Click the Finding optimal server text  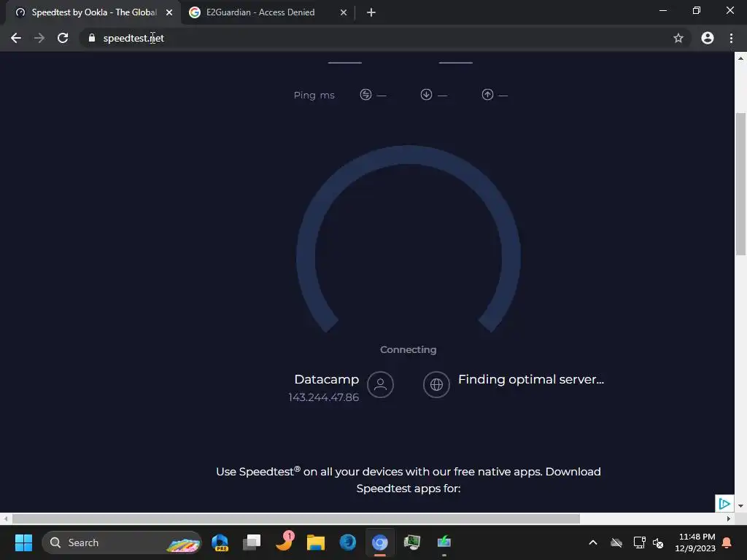(x=531, y=379)
